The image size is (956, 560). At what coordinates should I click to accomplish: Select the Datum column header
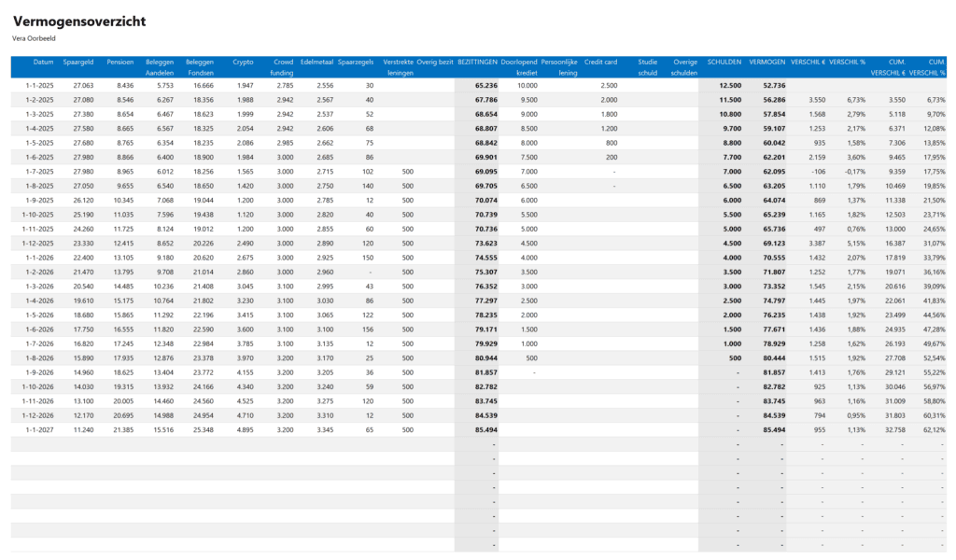[43, 62]
